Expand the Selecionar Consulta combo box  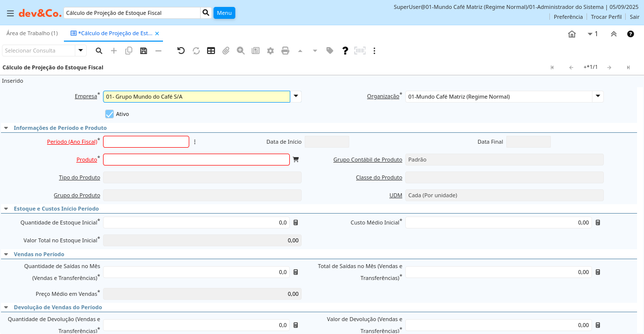[81, 51]
